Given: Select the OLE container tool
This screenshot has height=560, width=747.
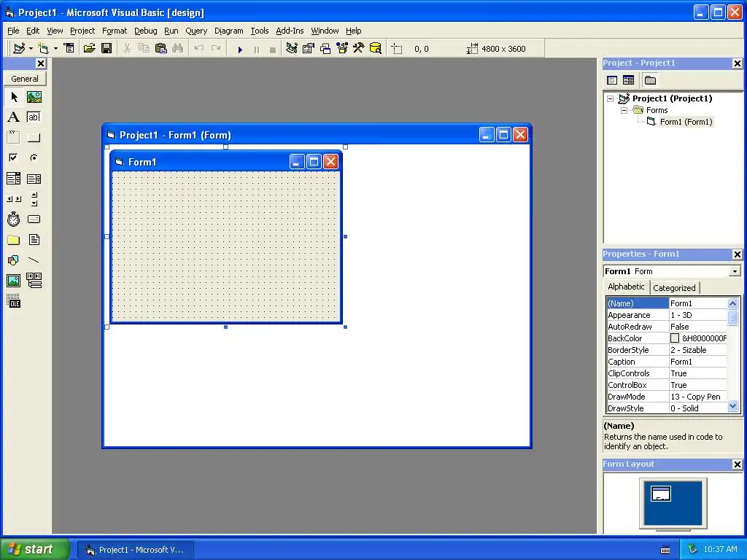Looking at the screenshot, I should coord(14,301).
